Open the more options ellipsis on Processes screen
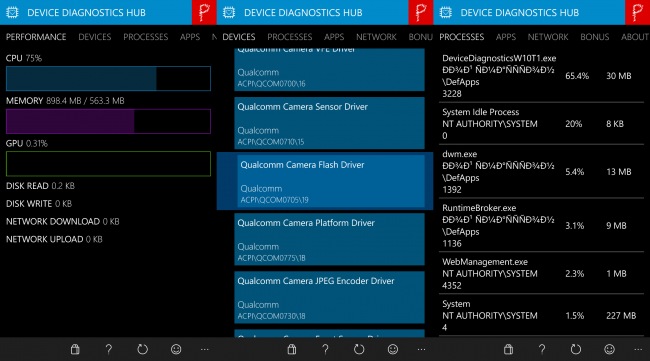 click(x=638, y=349)
